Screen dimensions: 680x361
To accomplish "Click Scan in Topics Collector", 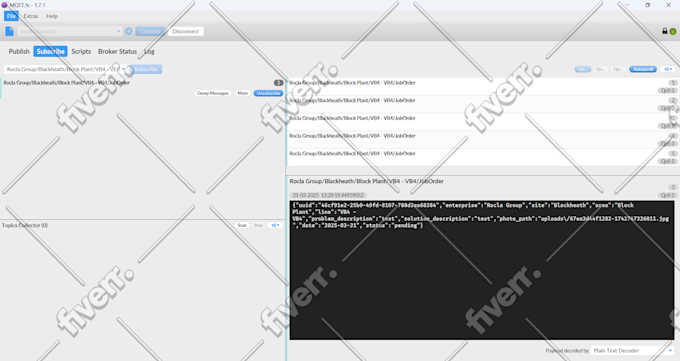I will click(242, 225).
